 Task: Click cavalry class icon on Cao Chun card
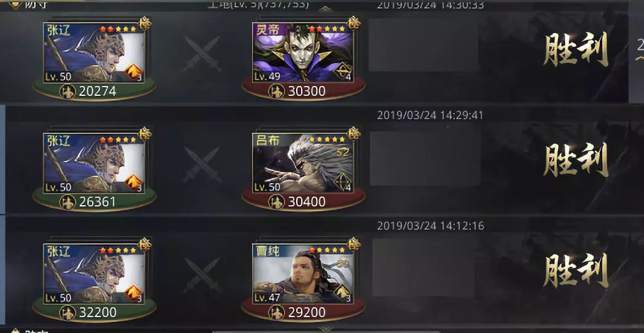pyautogui.click(x=342, y=293)
